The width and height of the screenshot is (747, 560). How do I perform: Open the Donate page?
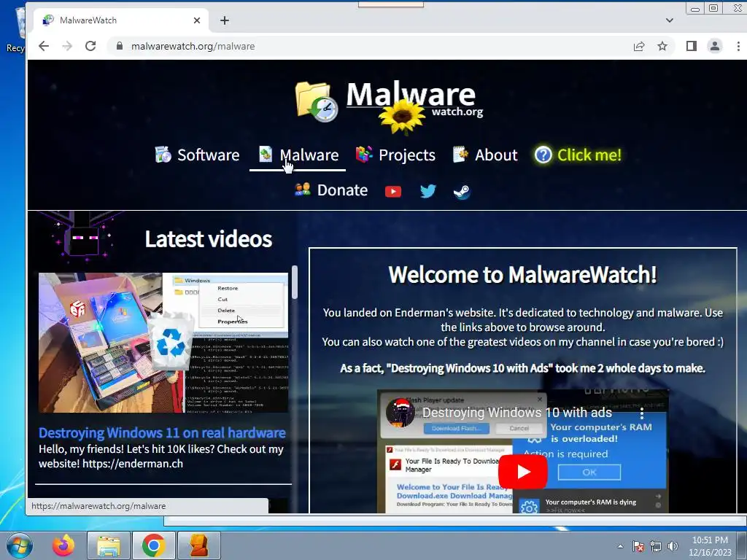(x=331, y=190)
